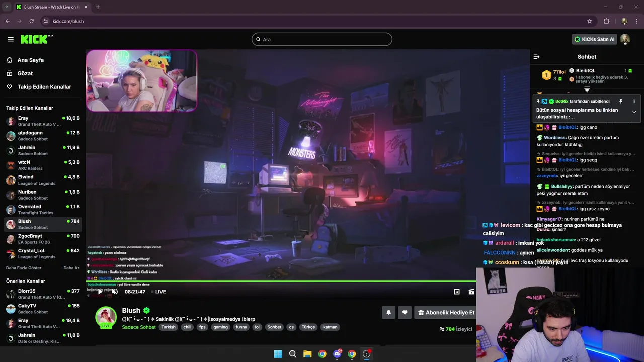Click Wordiiess username in chat

[554, 138]
